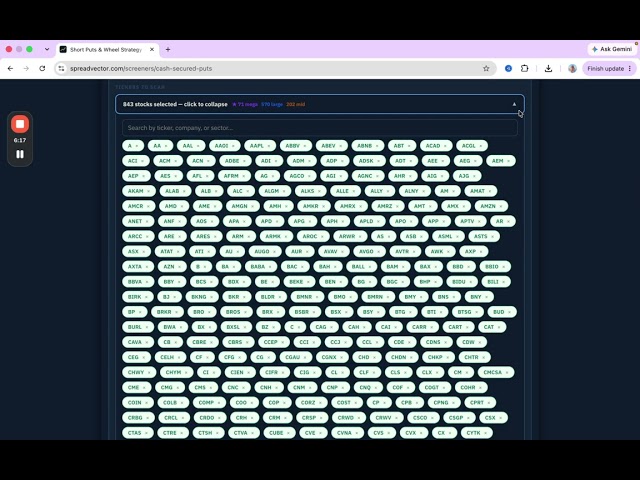This screenshot has height=480, width=640.
Task: Open the browser extensions puzzle icon
Action: pyautogui.click(x=524, y=69)
